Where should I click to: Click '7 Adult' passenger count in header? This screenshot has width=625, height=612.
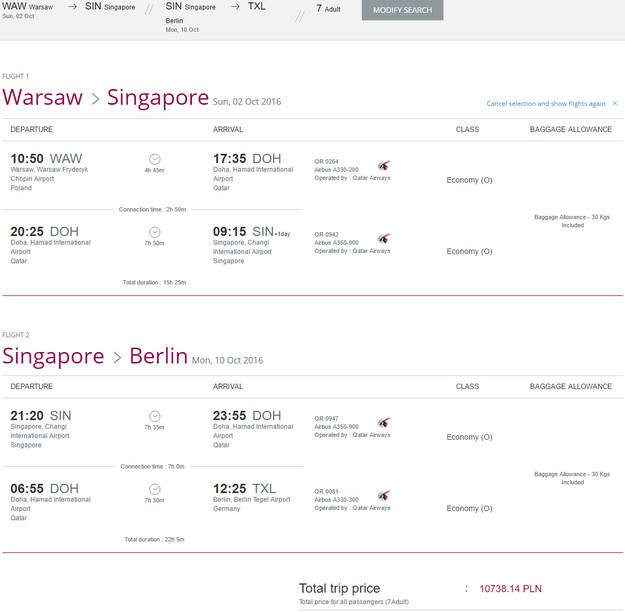pyautogui.click(x=328, y=8)
